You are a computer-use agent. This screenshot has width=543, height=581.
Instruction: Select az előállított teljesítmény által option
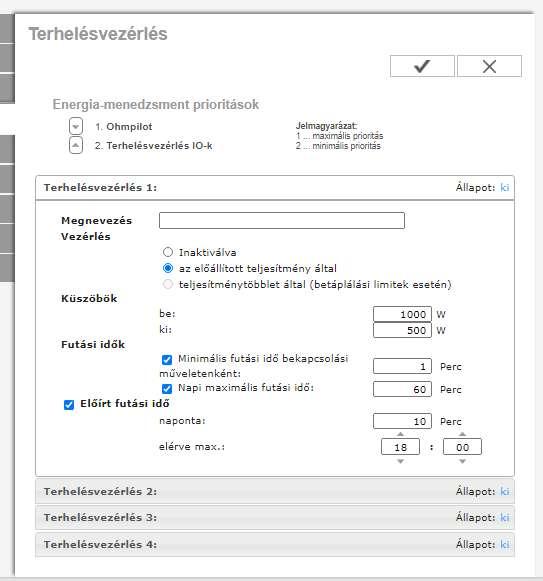click(168, 268)
